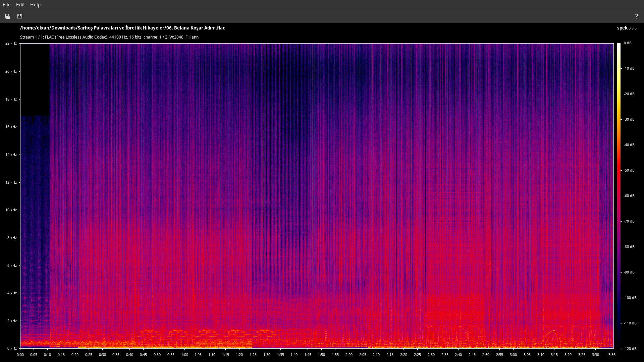Click the 10 kHz frequency axis label
The height and width of the screenshot is (362, 644).
pyautogui.click(x=11, y=210)
